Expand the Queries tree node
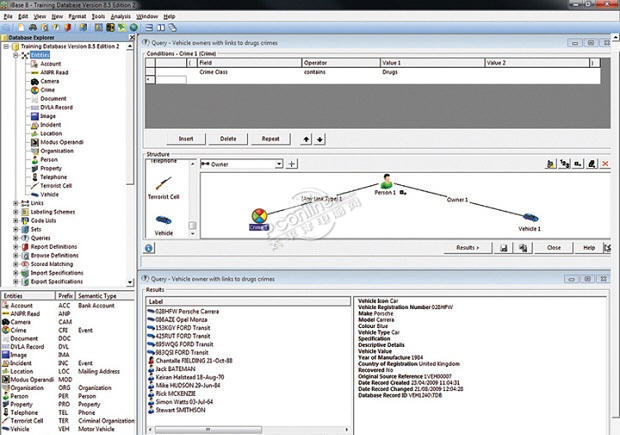 [14, 238]
